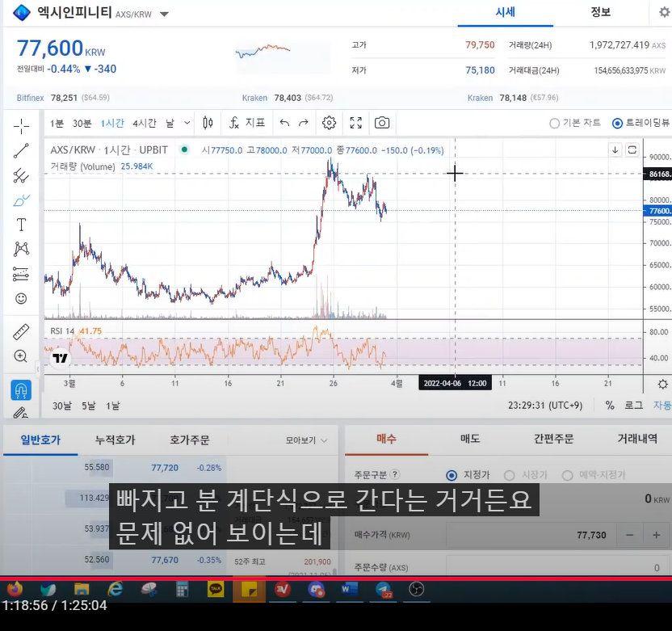
Task: Open AXS/KRW market selector dropdown
Action: click(x=164, y=15)
